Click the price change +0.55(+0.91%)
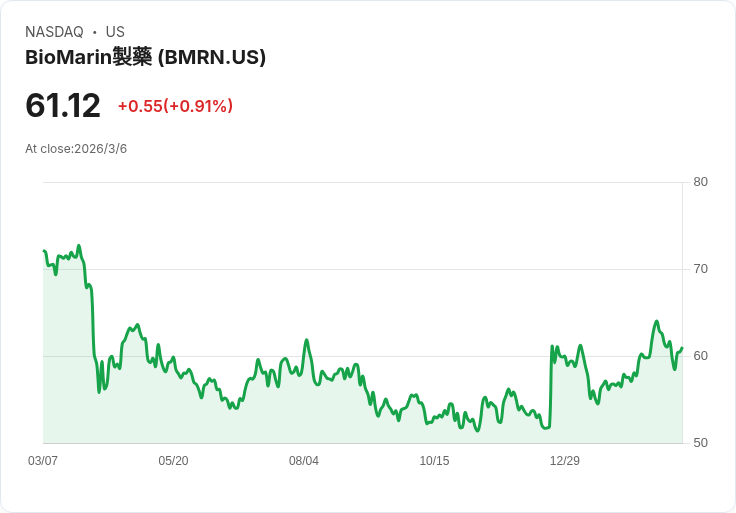This screenshot has width=736, height=513. point(175,106)
